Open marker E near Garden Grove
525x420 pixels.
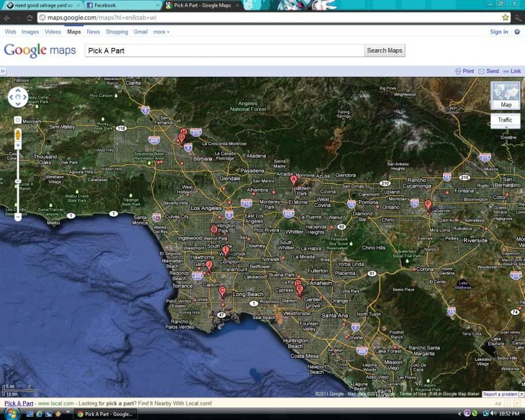tap(300, 290)
